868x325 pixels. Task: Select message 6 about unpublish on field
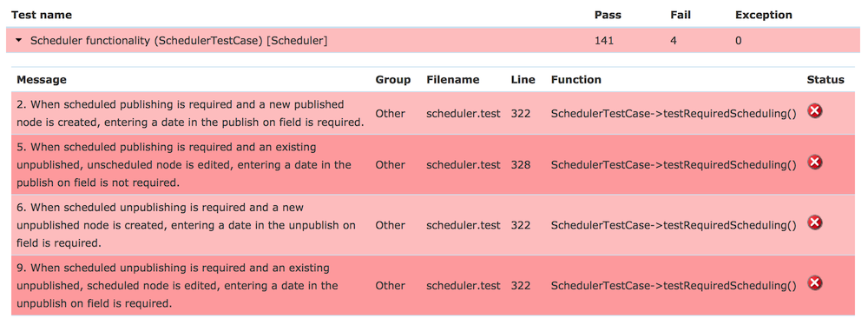186,224
